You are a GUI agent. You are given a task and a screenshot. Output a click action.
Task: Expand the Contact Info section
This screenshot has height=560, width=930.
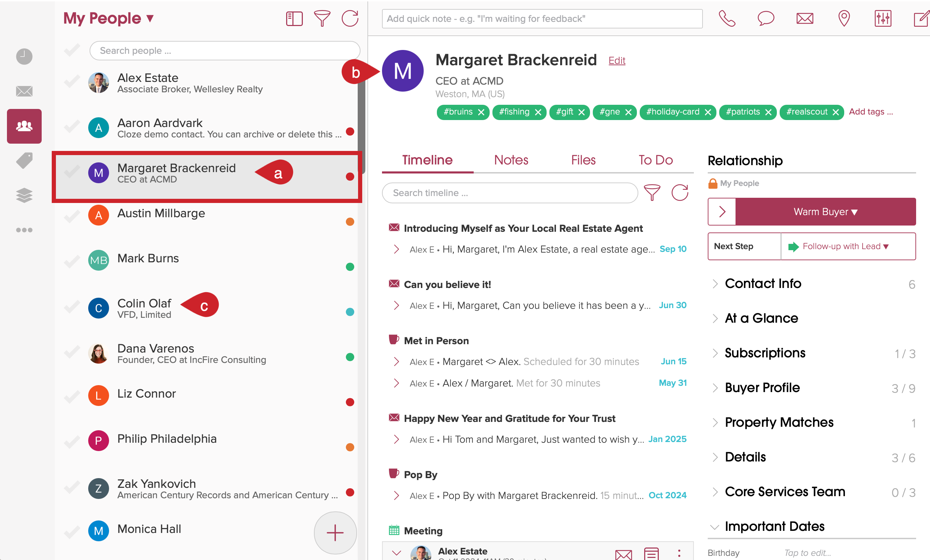[762, 283]
